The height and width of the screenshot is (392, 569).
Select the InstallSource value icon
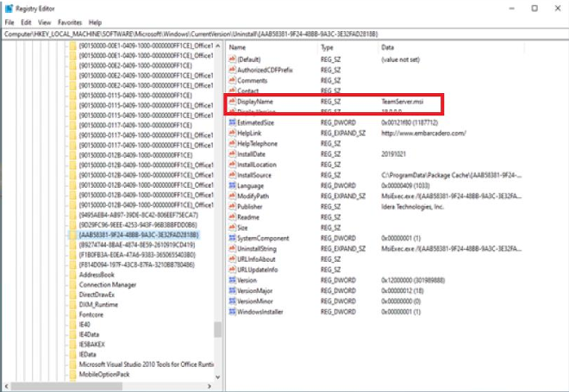(x=232, y=175)
